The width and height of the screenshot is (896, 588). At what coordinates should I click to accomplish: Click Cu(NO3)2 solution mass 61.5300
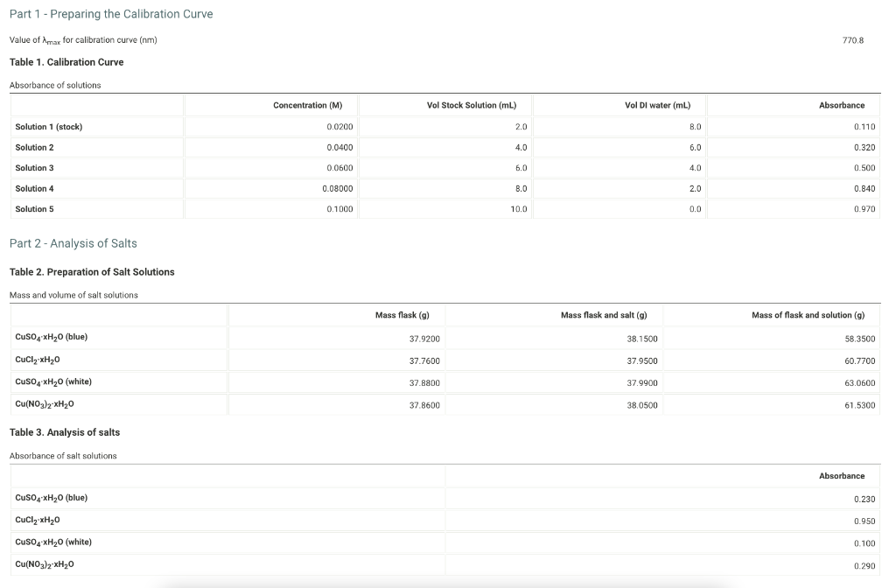[x=860, y=405]
